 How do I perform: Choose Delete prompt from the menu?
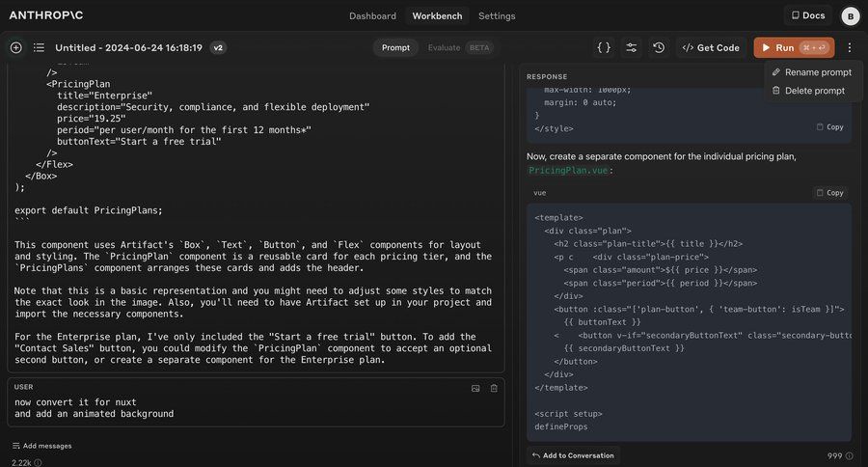pyautogui.click(x=809, y=91)
